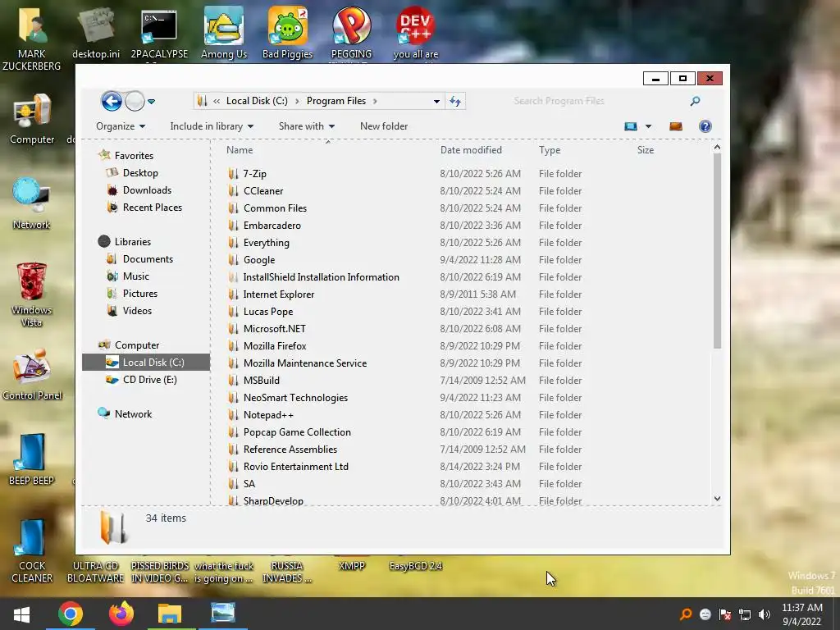Open the Documents library

click(148, 258)
